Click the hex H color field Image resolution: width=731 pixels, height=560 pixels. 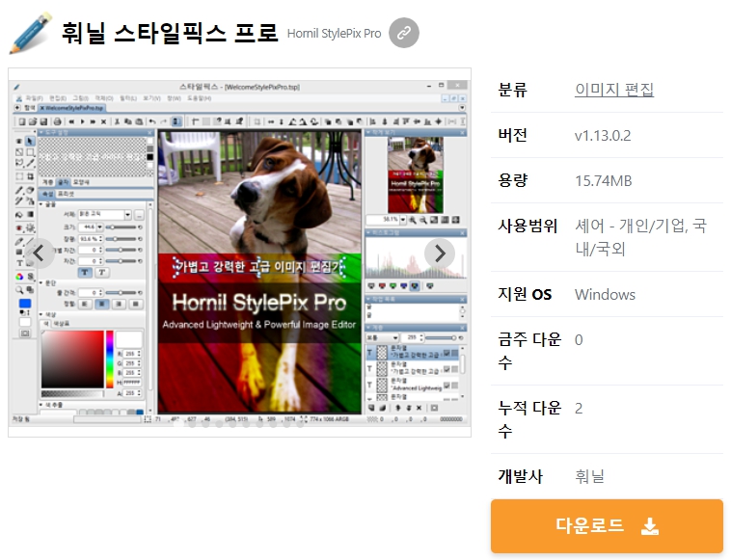pyautogui.click(x=132, y=383)
